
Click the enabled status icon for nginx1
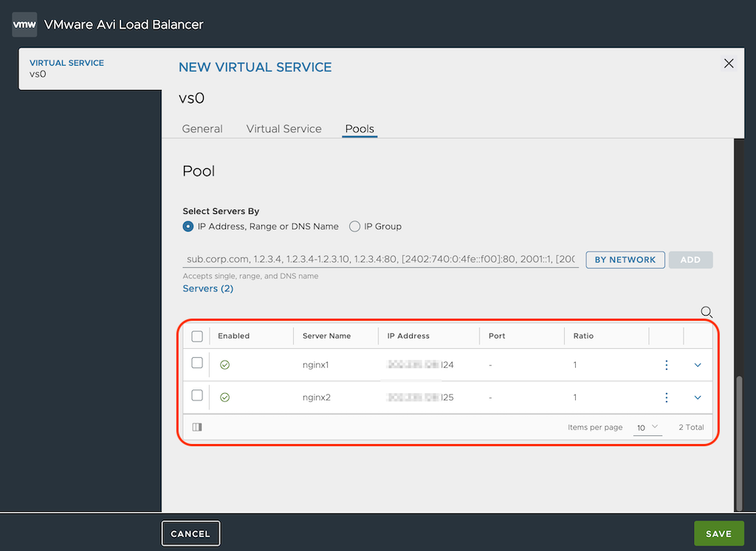[x=224, y=365]
